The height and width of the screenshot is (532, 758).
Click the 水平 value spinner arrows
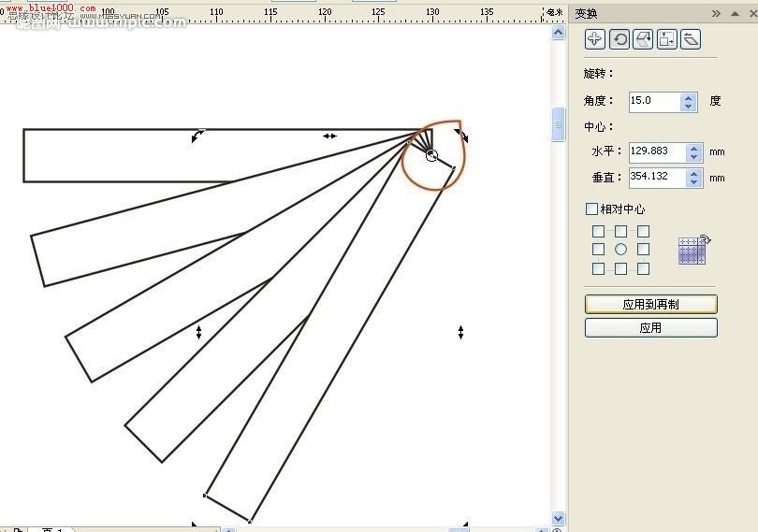click(x=693, y=151)
